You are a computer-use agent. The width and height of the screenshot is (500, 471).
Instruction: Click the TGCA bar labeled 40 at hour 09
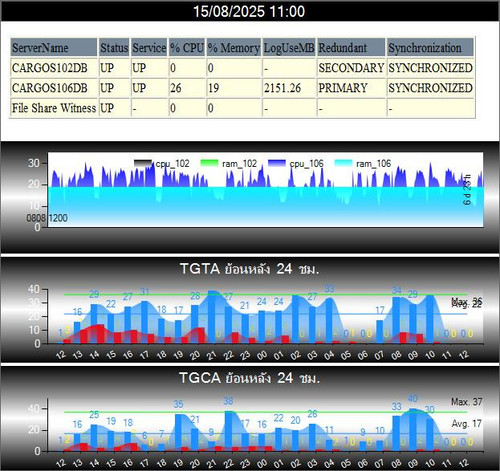(x=413, y=430)
